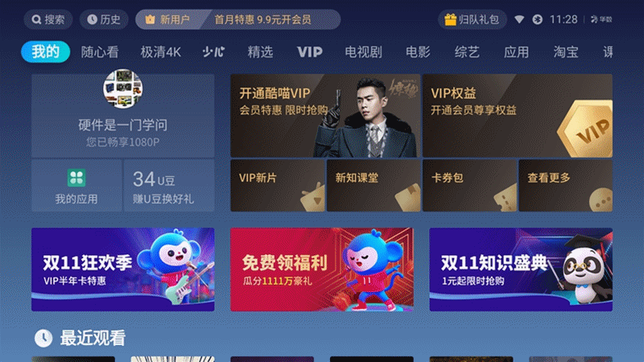Viewport: 644px width, 362px height.
Task: Switch to the 极清4K tab
Action: (x=160, y=52)
